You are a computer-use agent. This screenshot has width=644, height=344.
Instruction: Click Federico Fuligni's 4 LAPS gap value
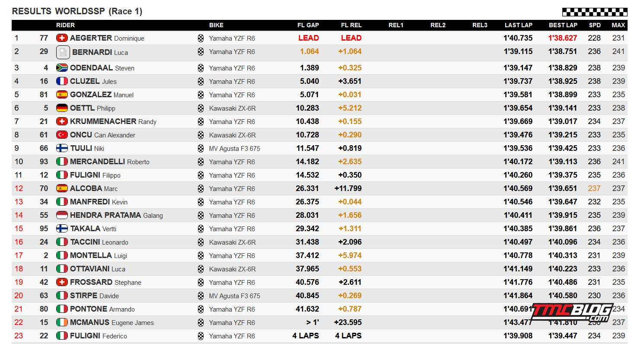tap(306, 336)
